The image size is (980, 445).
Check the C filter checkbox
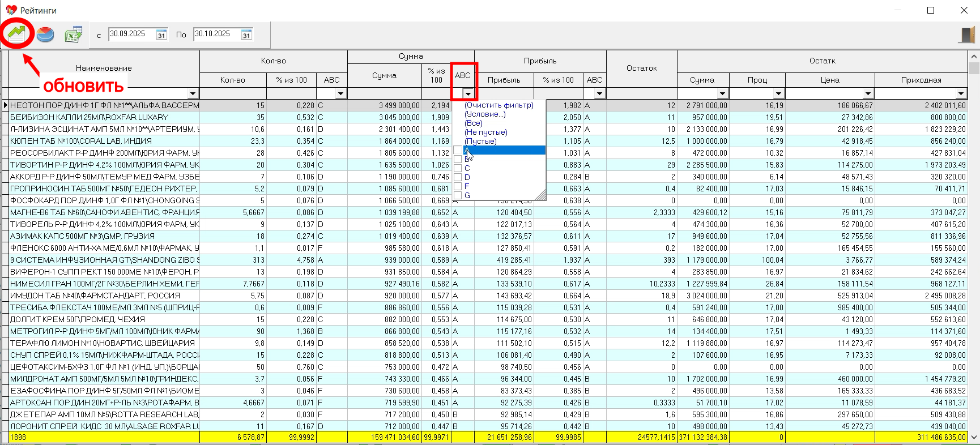pyautogui.click(x=458, y=168)
